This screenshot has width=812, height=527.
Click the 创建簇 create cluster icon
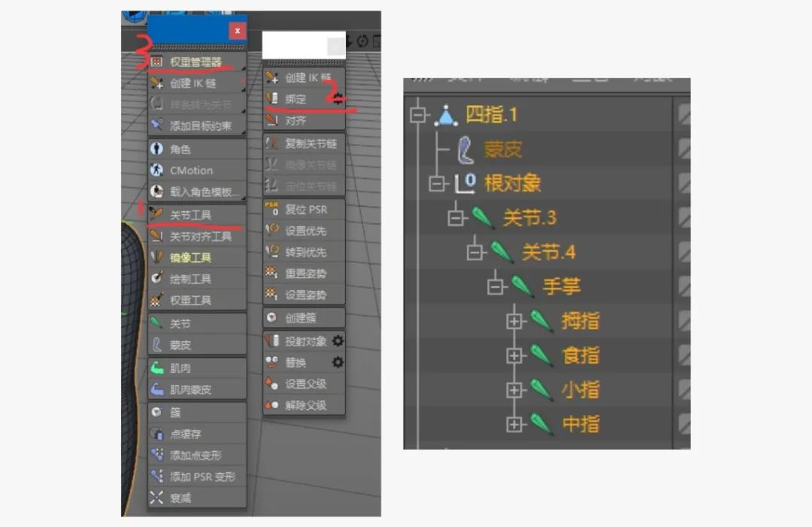pyautogui.click(x=272, y=318)
